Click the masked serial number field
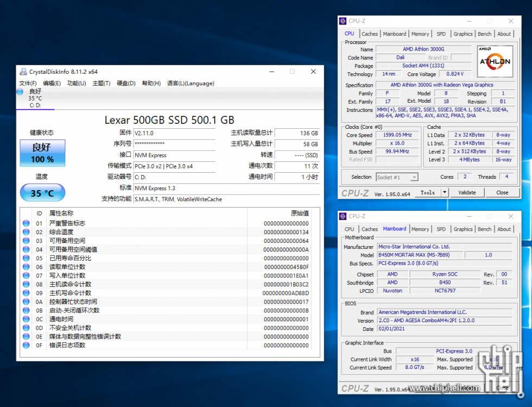The height and width of the screenshot is (407, 532). 174,144
